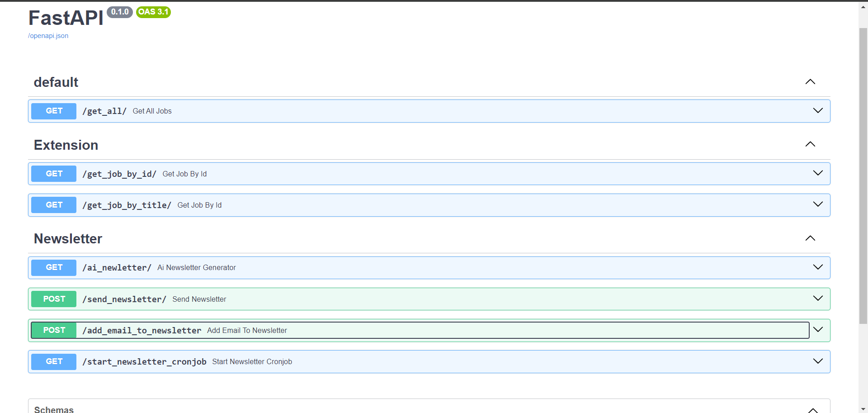Click the GET badge for /get_job_by_id/

click(54, 174)
